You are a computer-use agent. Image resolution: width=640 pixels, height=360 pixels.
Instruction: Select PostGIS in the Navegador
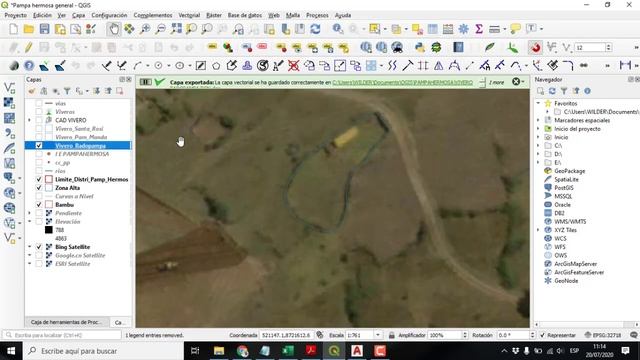[564, 188]
